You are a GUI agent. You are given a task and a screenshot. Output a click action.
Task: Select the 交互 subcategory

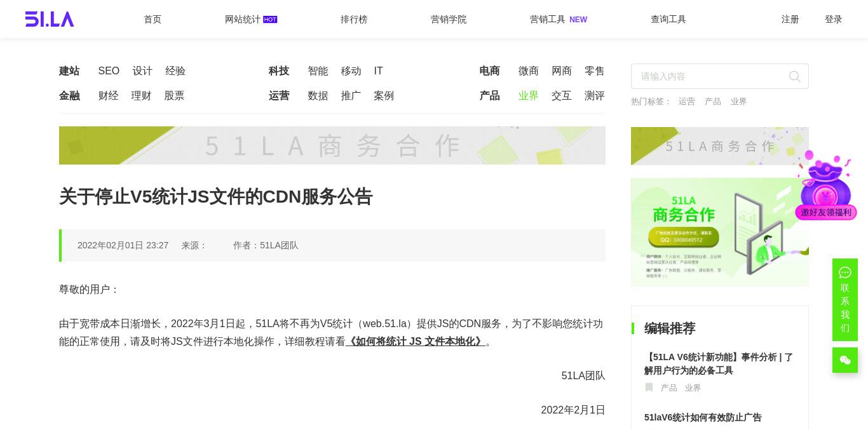[x=562, y=96]
